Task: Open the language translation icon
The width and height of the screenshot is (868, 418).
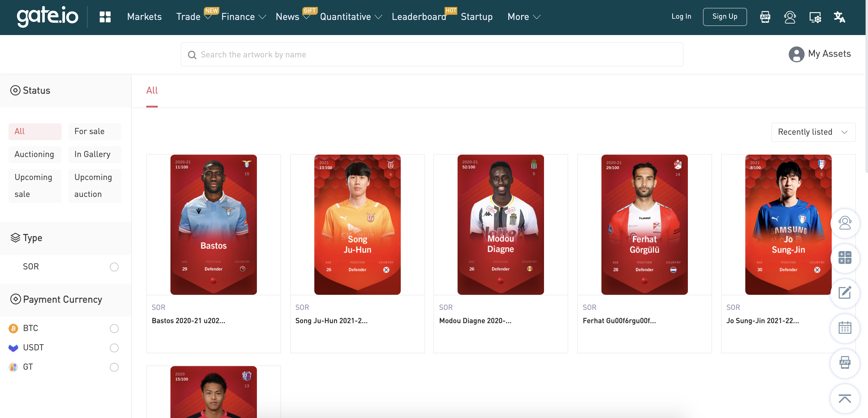Action: coord(839,17)
